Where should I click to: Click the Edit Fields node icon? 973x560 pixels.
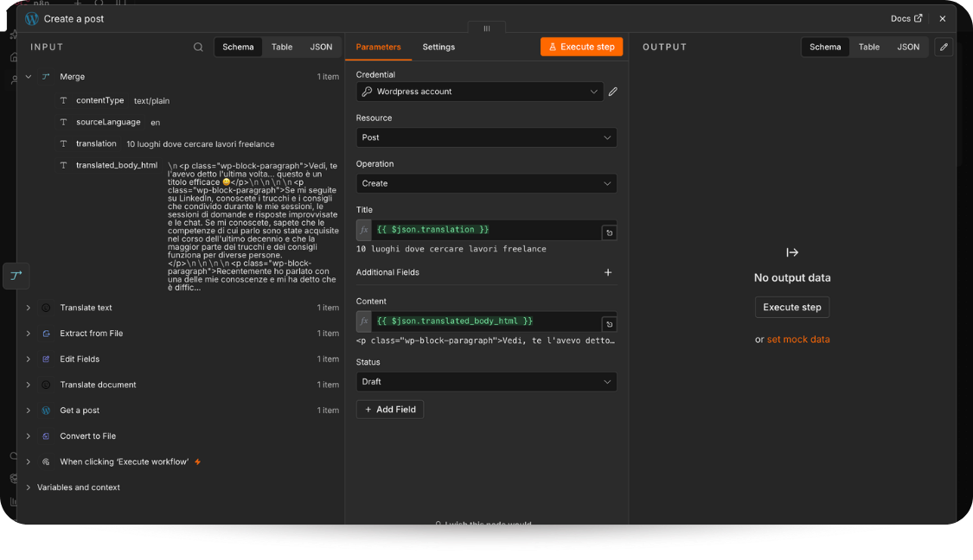[46, 359]
